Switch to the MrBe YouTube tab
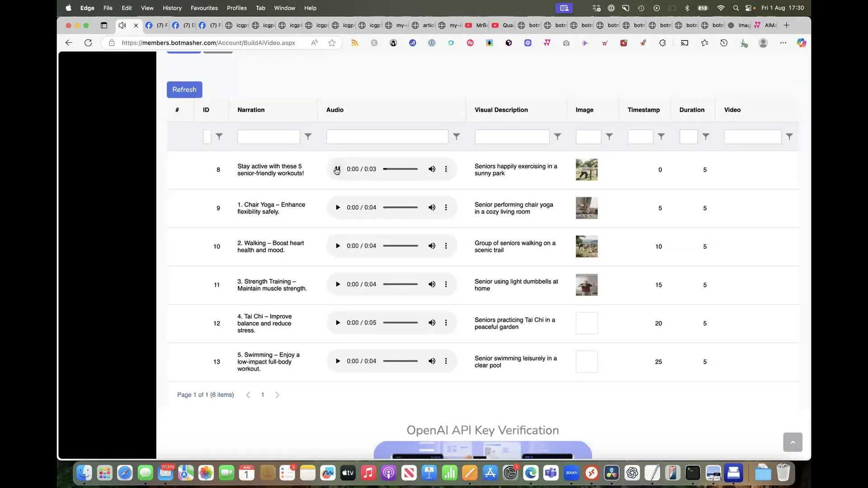Screen dimensions: 868x488 tap(476, 25)
